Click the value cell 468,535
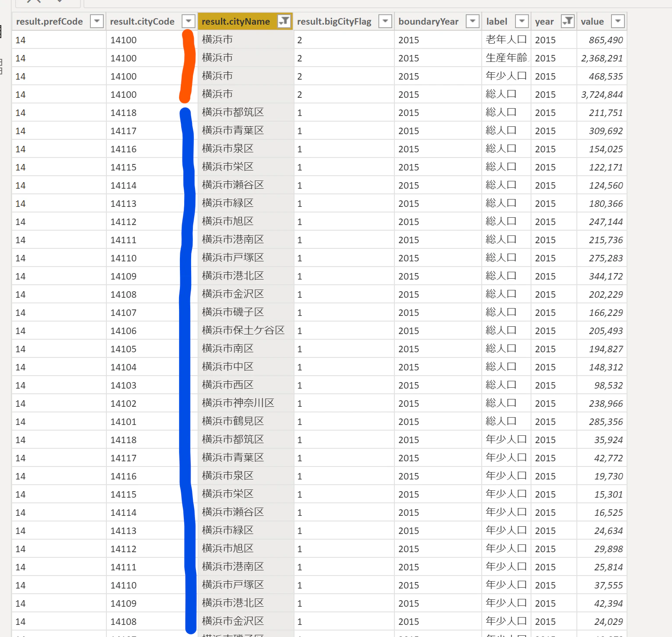Viewport: 672px width, 637px height. coord(602,76)
